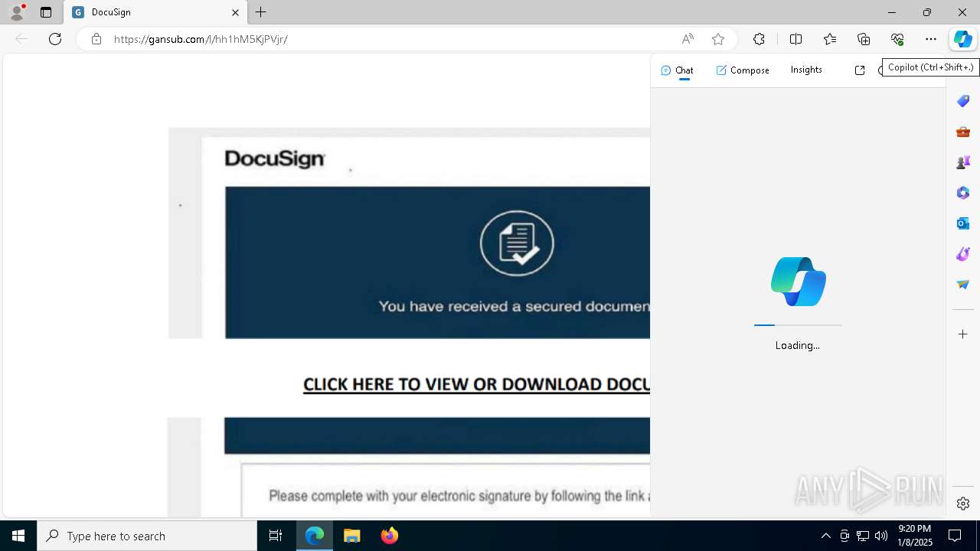Open Microsoft 365 icon in sidebar
980x551 pixels.
coord(963,193)
